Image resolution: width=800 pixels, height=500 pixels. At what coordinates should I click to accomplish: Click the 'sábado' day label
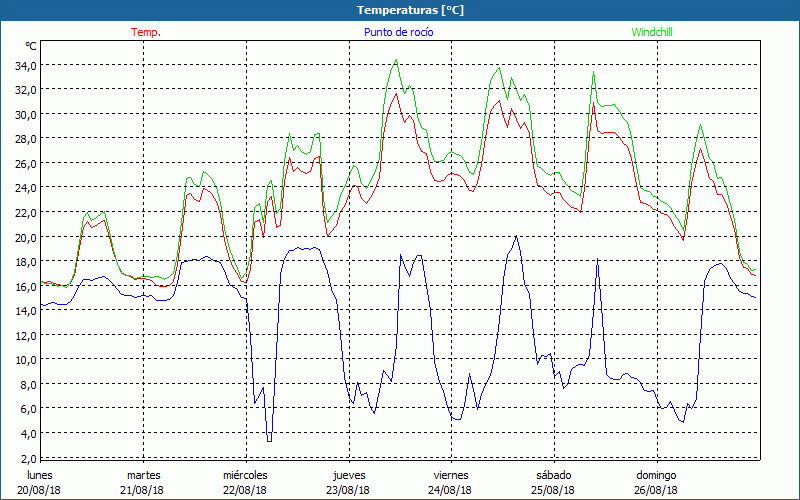[554, 475]
